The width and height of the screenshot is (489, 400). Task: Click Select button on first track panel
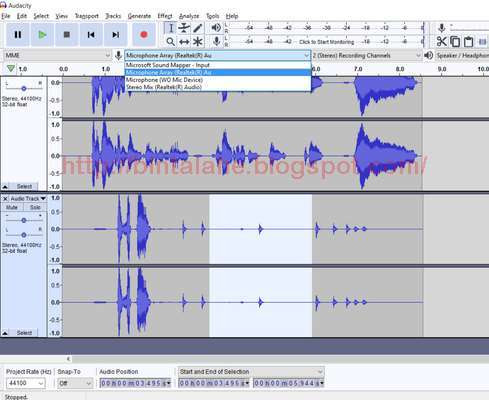(x=24, y=186)
